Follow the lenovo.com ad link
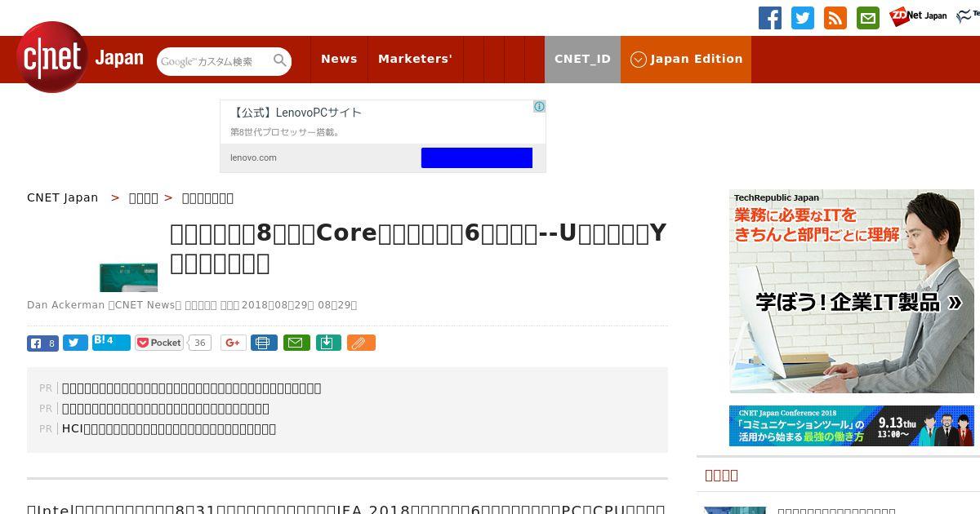Screen dimensions: 980x514 [x=253, y=157]
